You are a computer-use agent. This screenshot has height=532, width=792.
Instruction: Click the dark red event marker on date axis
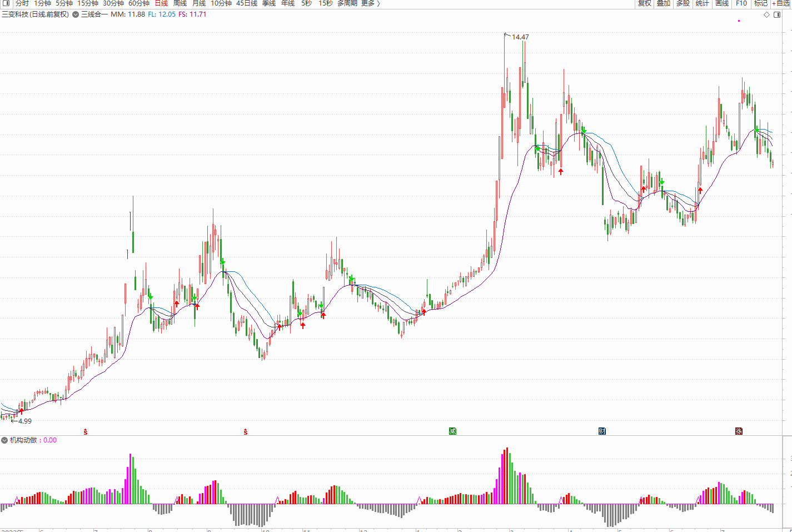tap(739, 431)
